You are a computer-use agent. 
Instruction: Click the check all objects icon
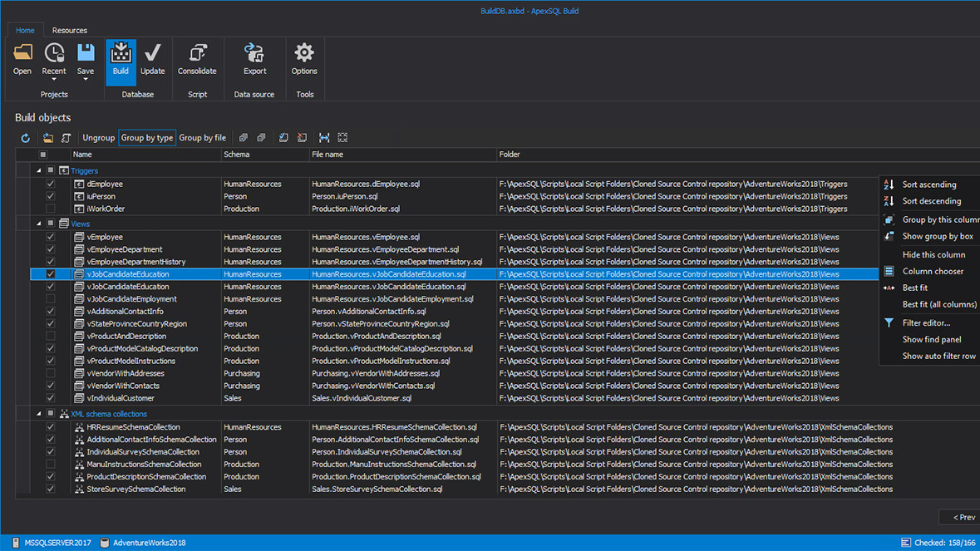[283, 138]
